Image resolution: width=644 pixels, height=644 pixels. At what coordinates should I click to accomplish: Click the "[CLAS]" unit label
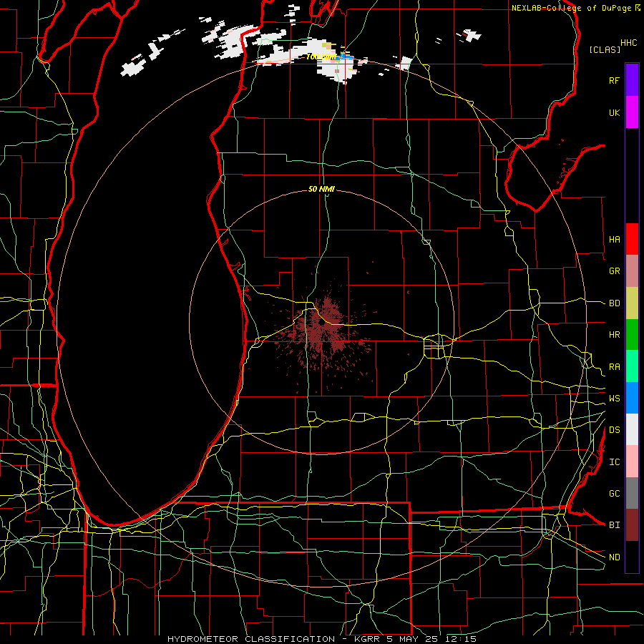(x=605, y=49)
